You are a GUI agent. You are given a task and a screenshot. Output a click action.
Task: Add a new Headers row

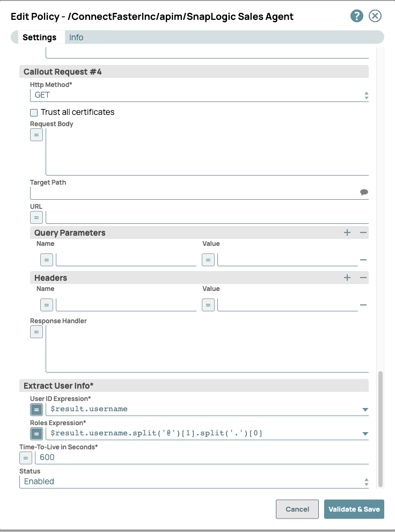[347, 278]
